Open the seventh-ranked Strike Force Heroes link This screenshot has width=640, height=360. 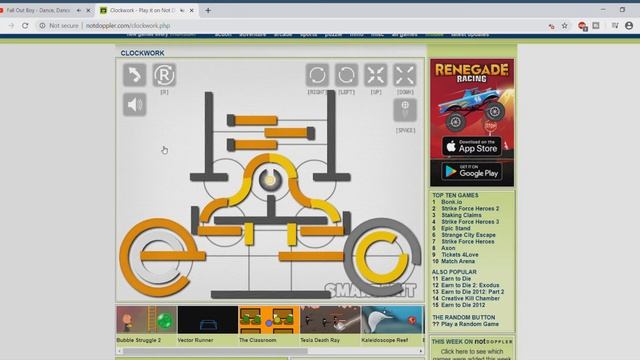[x=467, y=242]
